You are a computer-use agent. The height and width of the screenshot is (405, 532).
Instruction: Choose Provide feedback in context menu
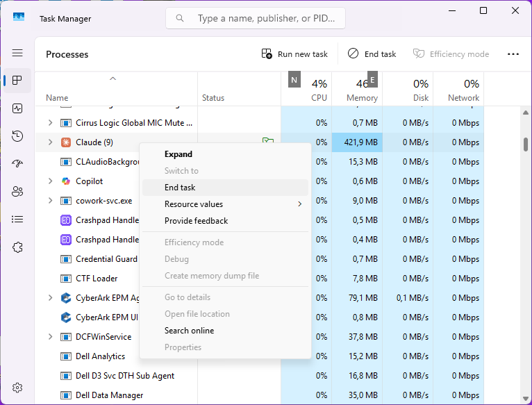tap(225, 221)
